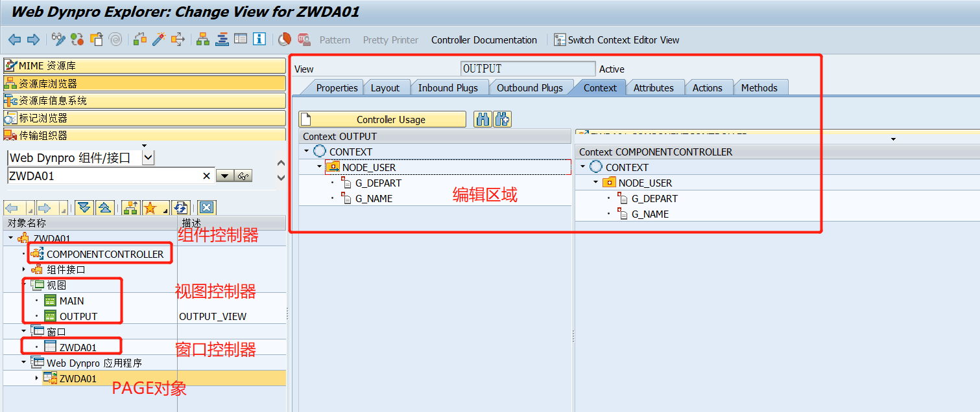
Task: Click Expand All Nodes tree icon
Action: point(84,207)
